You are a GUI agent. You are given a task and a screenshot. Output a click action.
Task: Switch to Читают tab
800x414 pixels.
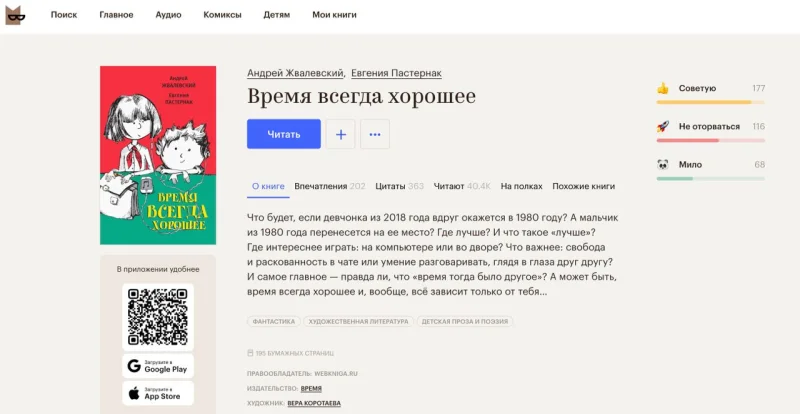(462, 186)
